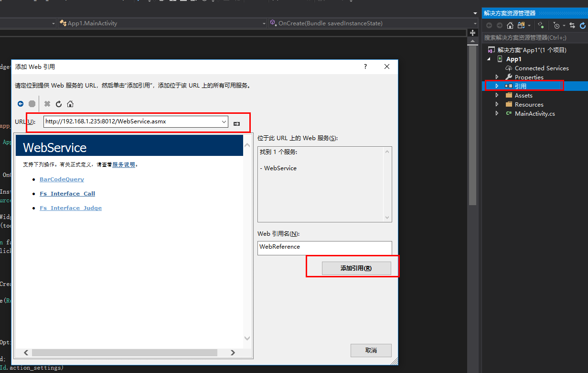Expand the Assets folder
This screenshot has width=588, height=373.
coord(497,96)
